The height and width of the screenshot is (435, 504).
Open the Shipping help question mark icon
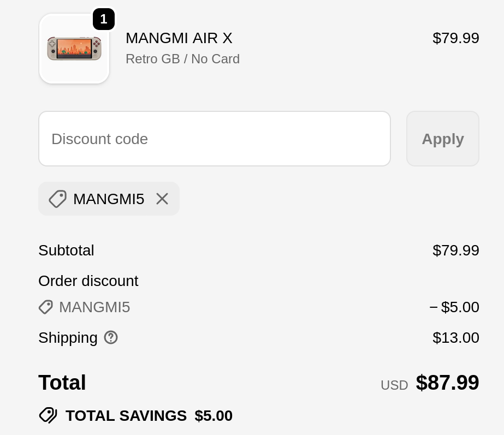[x=111, y=338]
